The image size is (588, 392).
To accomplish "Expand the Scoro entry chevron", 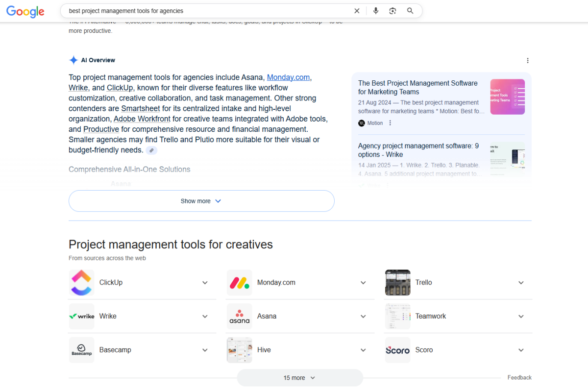I will (x=521, y=350).
